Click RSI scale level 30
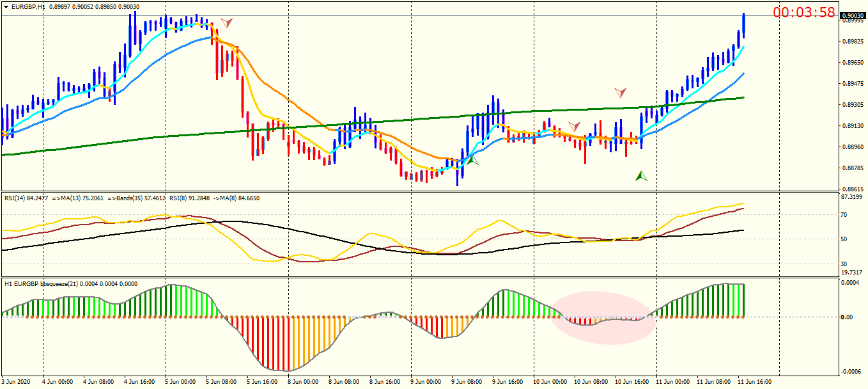 [845, 264]
